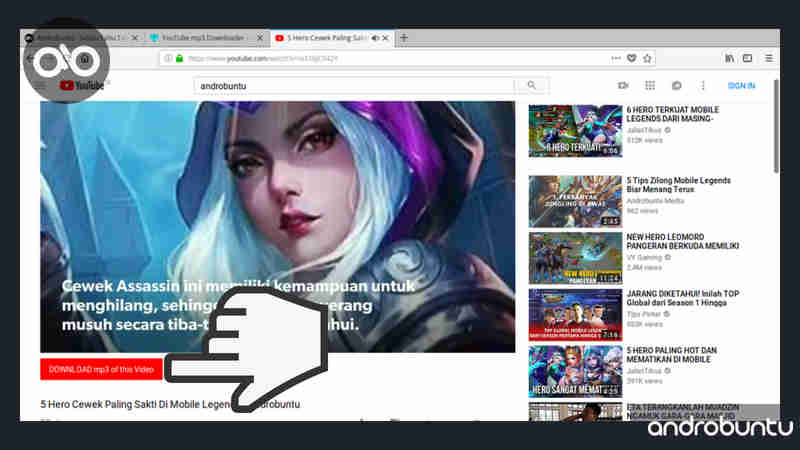Click the main video player
Image resolution: width=800 pixels, height=450 pixels.
tap(278, 227)
